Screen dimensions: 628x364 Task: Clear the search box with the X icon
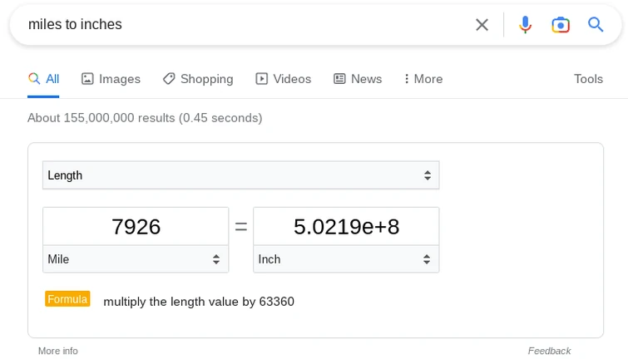(482, 25)
